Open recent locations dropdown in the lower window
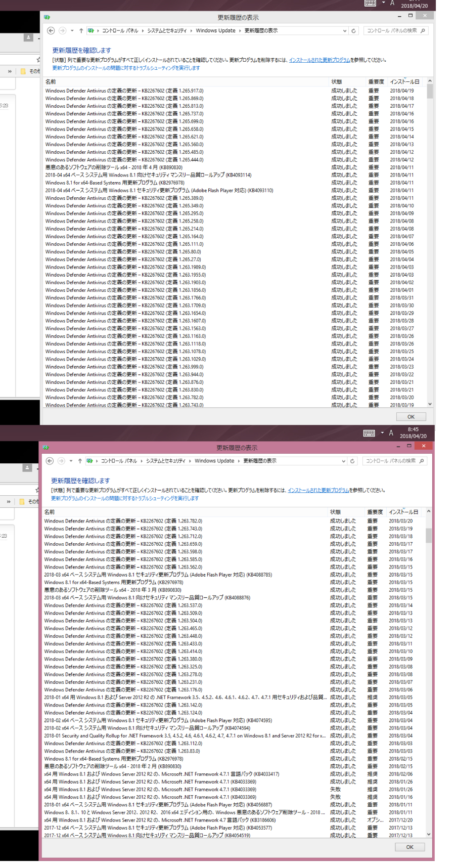456x868 pixels. tap(71, 461)
